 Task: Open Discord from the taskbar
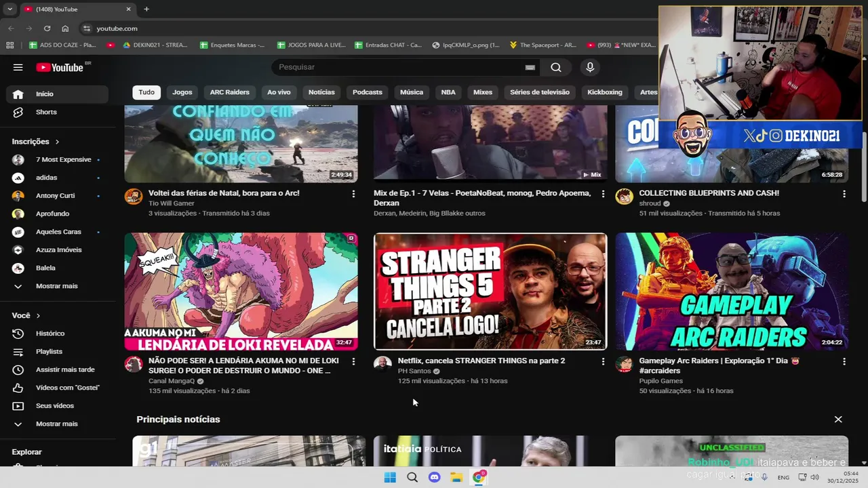click(x=435, y=477)
